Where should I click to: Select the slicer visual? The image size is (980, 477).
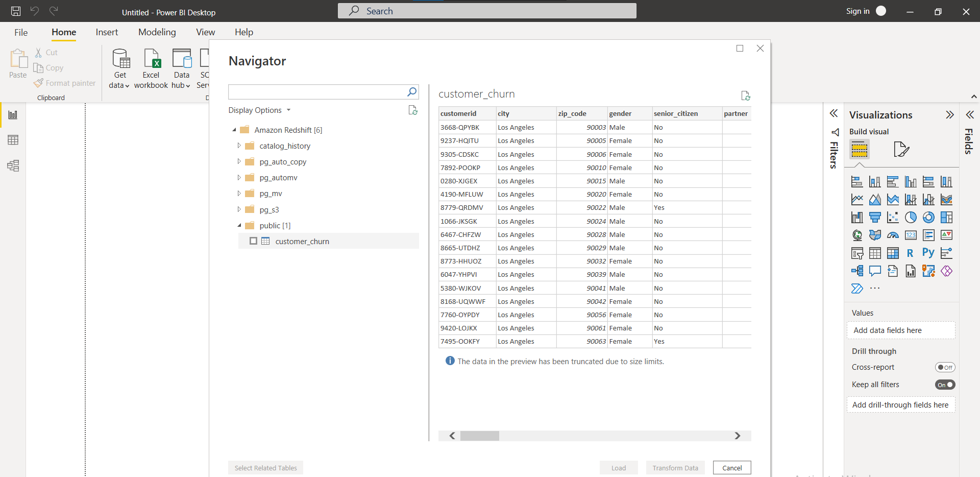click(x=857, y=253)
